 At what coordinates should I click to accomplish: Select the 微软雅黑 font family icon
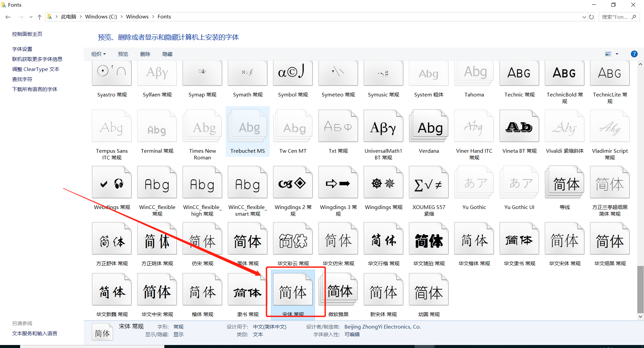[x=338, y=289]
